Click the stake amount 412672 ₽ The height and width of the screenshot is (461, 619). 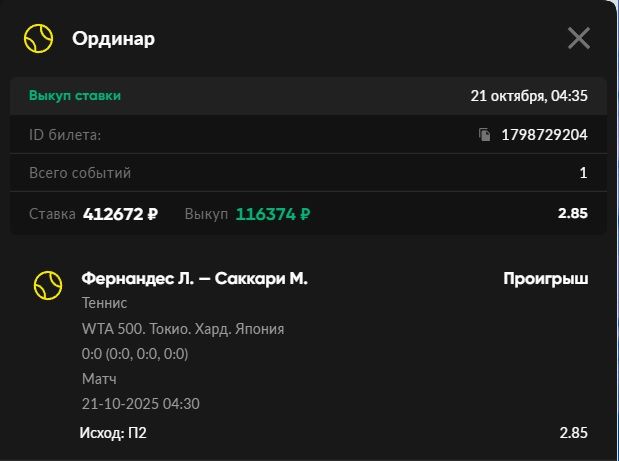click(x=120, y=213)
